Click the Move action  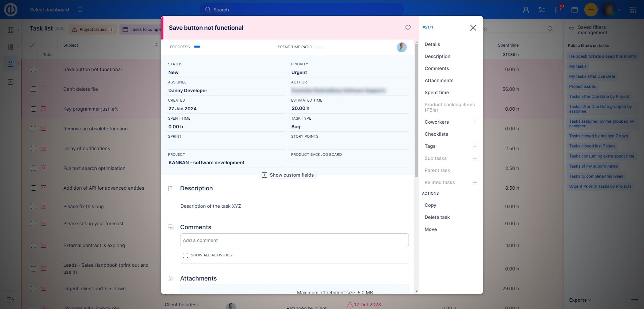coord(431,229)
